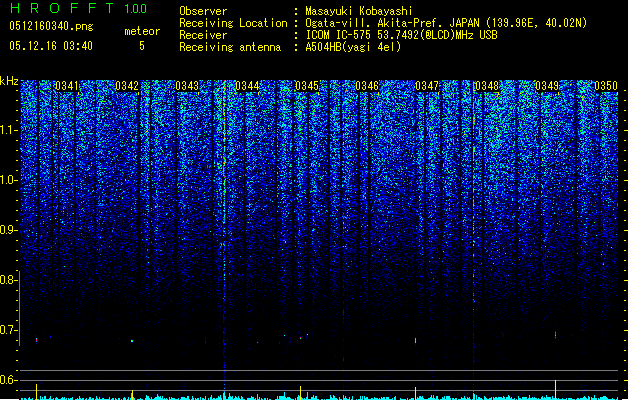Screen dimensions: 629x400
Task: Click the Receiver label
Action: tap(203, 35)
